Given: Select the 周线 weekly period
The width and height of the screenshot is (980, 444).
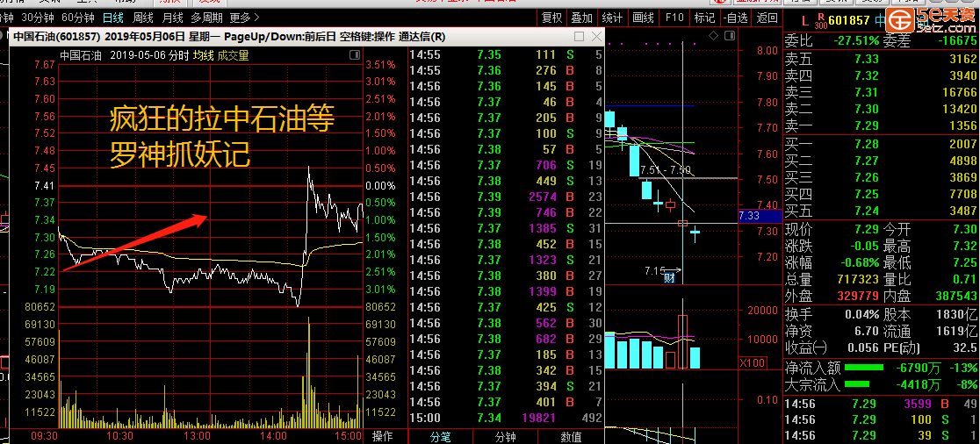Looking at the screenshot, I should 143,18.
